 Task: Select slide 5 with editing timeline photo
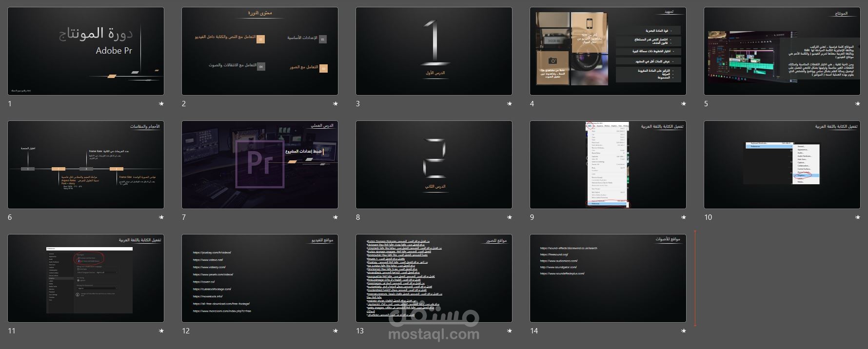point(782,51)
